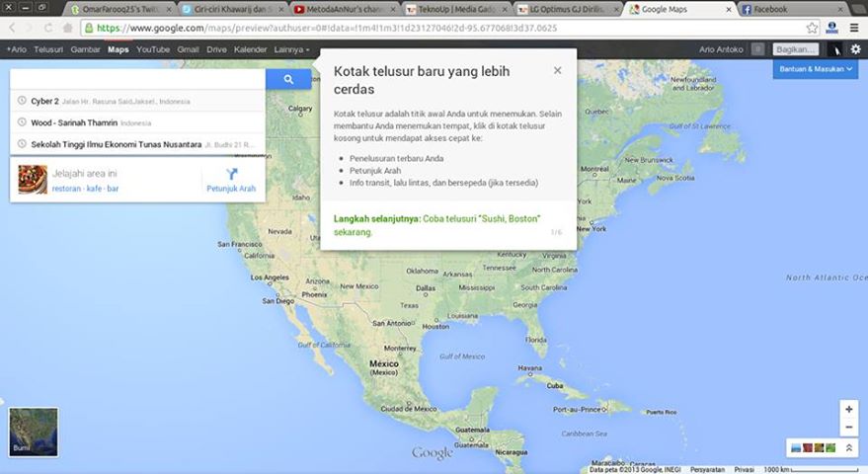Click the Bagikan share button

796,49
